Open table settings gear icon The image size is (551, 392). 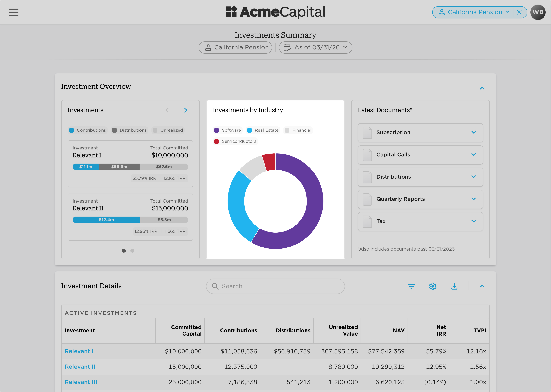(x=433, y=286)
